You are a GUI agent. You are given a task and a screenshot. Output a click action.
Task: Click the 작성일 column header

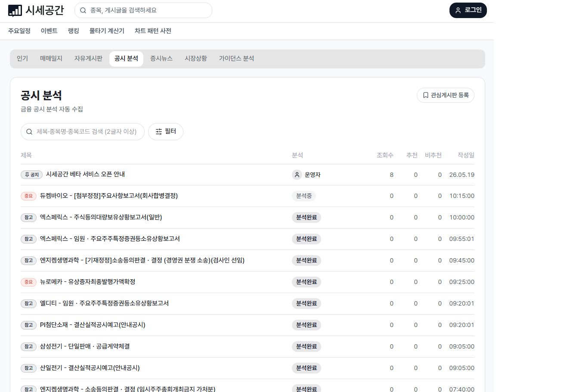[466, 155]
